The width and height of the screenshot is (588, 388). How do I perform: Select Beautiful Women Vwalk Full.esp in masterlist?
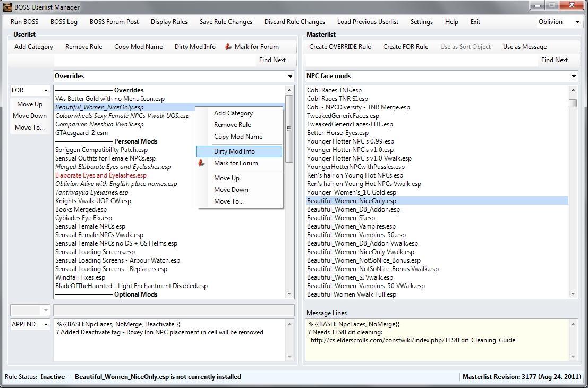coord(352,294)
